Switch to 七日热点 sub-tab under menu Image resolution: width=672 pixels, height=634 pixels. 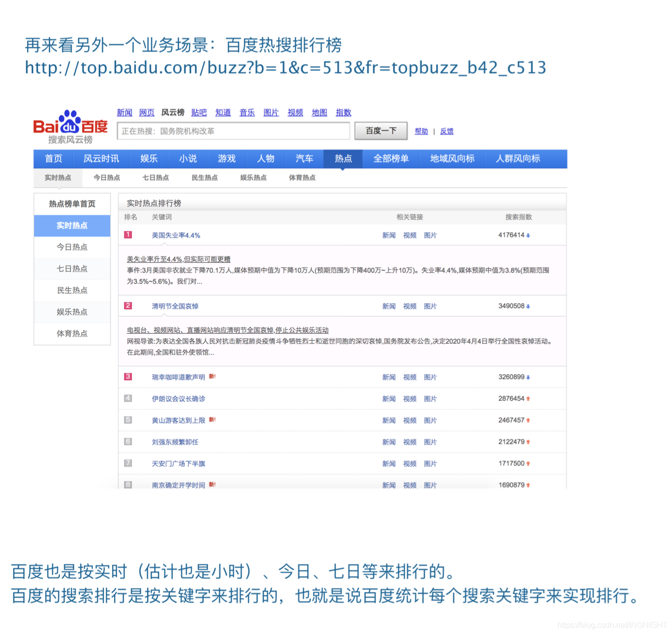tap(156, 178)
